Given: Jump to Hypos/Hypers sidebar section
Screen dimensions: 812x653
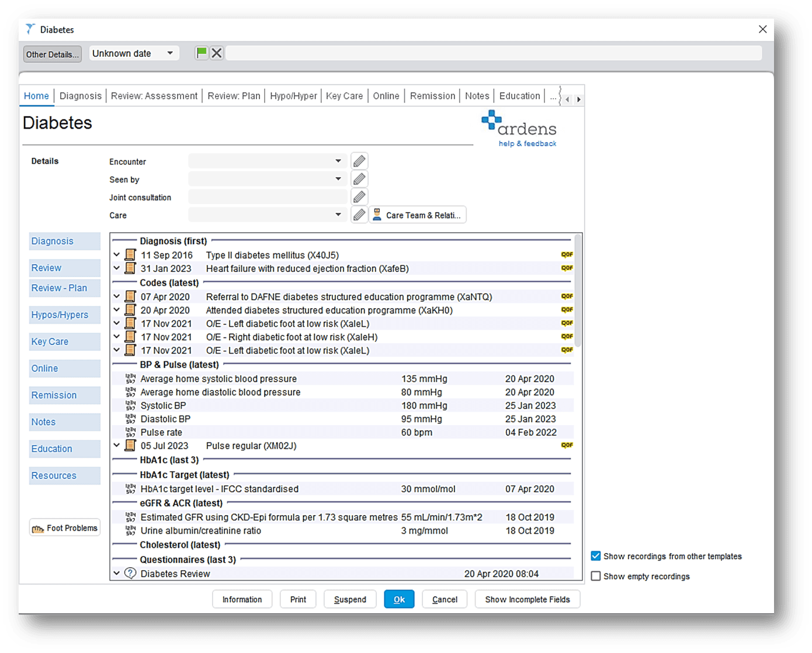Looking at the screenshot, I should [x=65, y=315].
